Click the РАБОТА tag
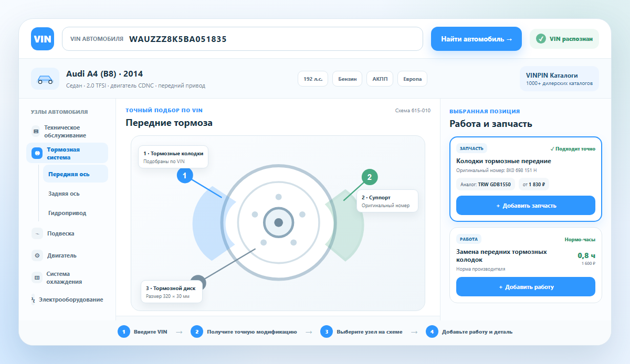The width and height of the screenshot is (630, 364). click(469, 239)
